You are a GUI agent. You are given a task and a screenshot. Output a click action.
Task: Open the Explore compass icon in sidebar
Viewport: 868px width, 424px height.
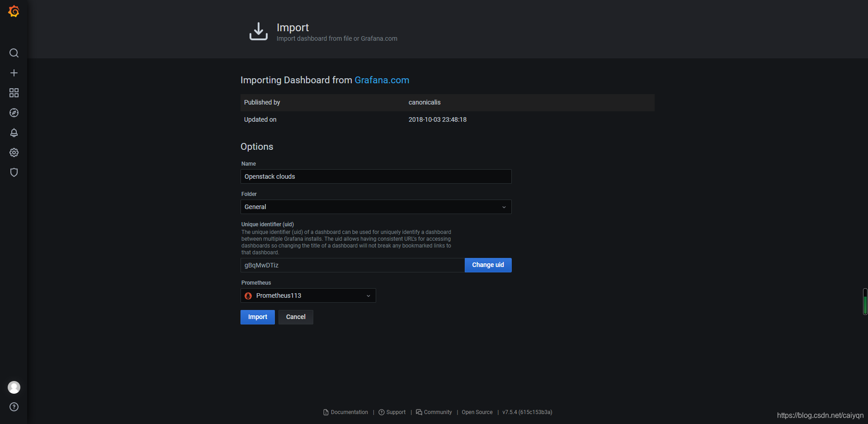[x=14, y=113]
